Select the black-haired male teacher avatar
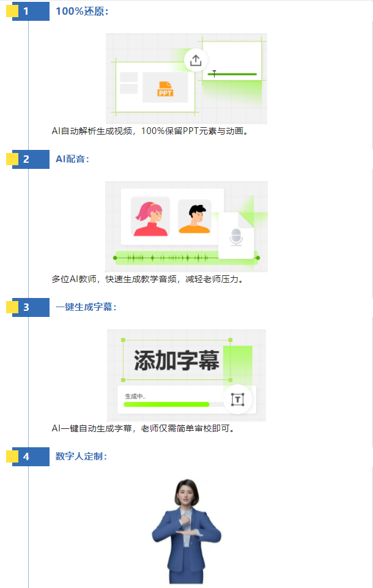 point(194,217)
